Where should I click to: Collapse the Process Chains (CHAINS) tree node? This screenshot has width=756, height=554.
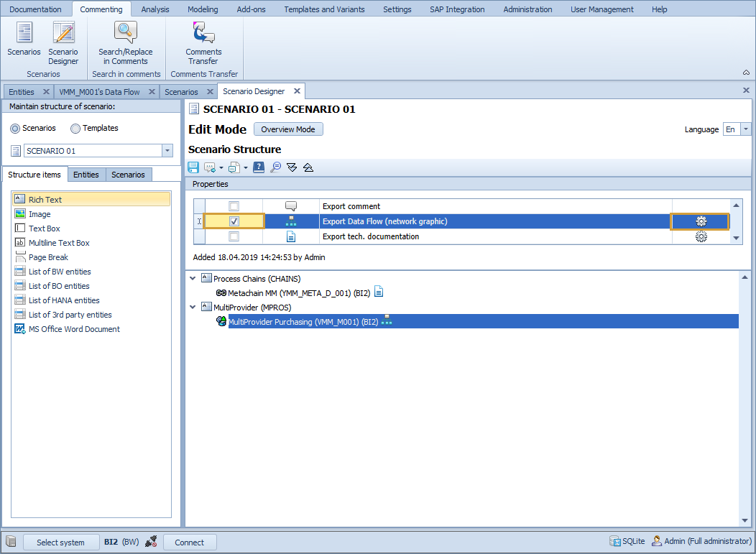[x=191, y=278]
